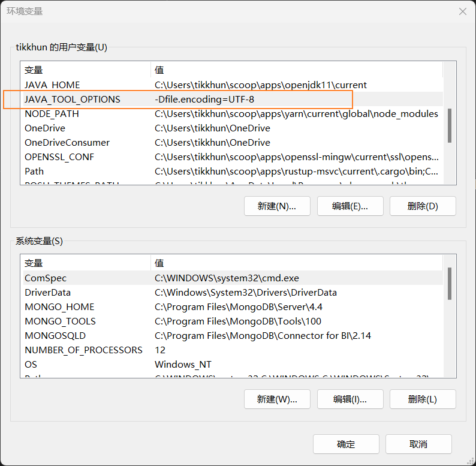The width and height of the screenshot is (476, 466).
Task: Select the OS system variable row
Action: coord(233,364)
